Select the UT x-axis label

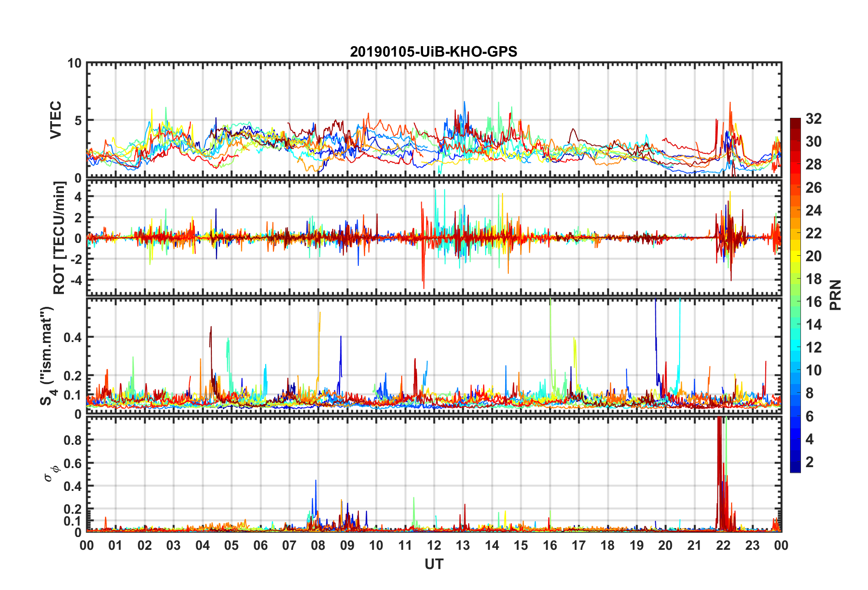tap(434, 564)
